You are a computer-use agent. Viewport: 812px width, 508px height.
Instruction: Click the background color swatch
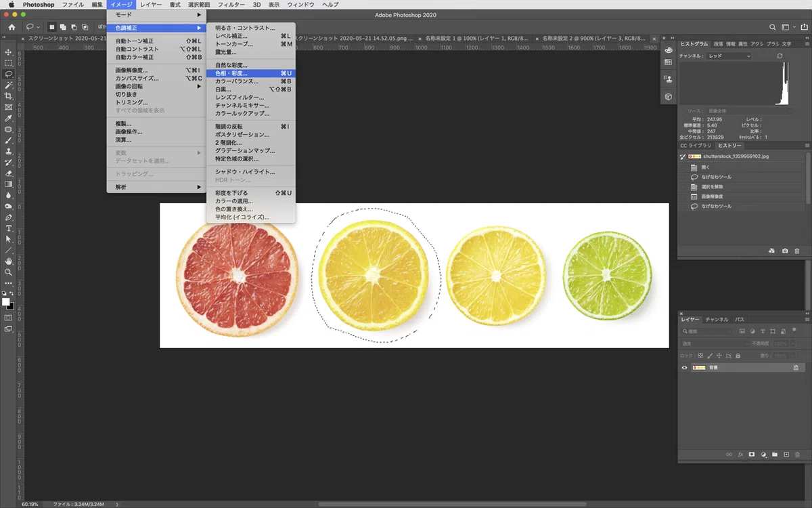[11, 306]
